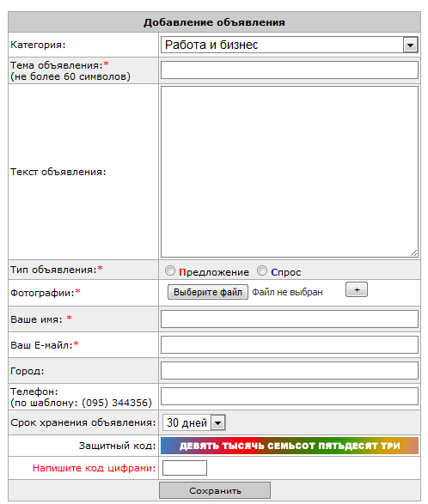Open the 30 дней storage period dropdown
The height and width of the screenshot is (504, 428).
coord(194,422)
